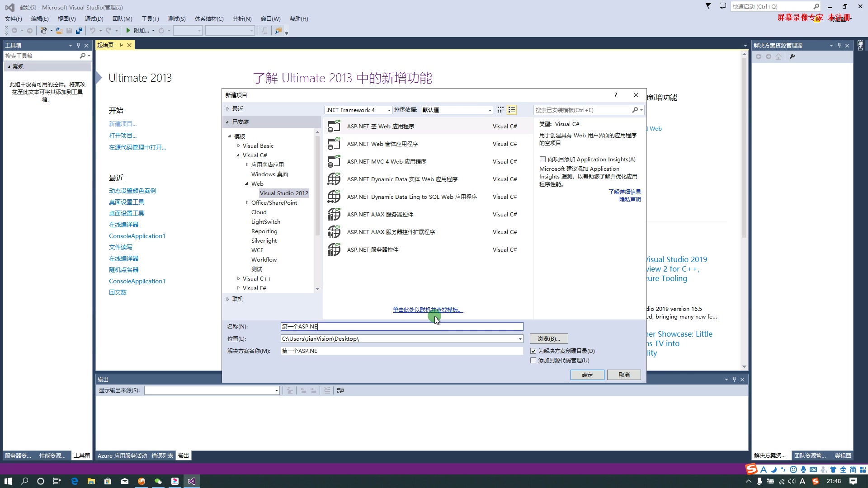Expand the Online section in dialog
Screen dimensions: 868x488
pyautogui.click(x=227, y=299)
